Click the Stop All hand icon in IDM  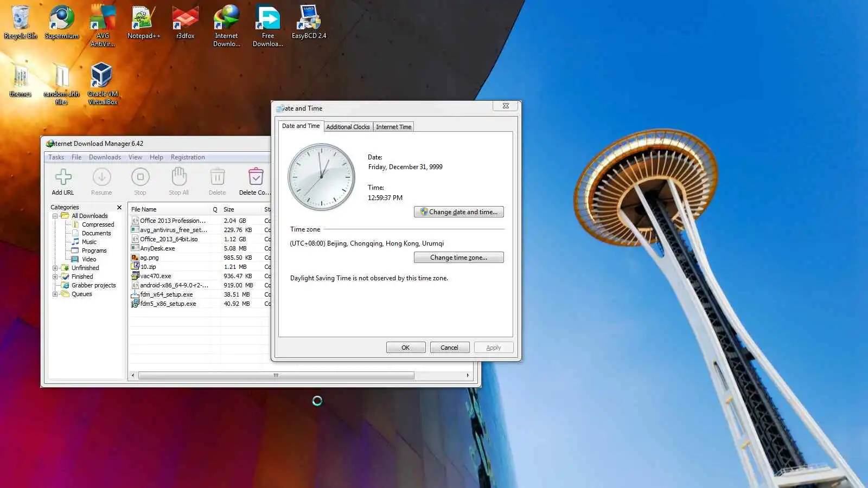178,182
